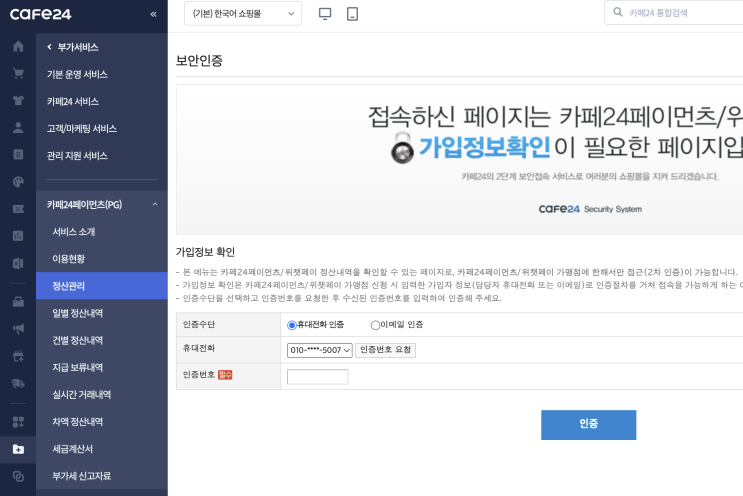Viewport: 743px width, 496px height.
Task: Open the person customers icon
Action: [x=18, y=127]
